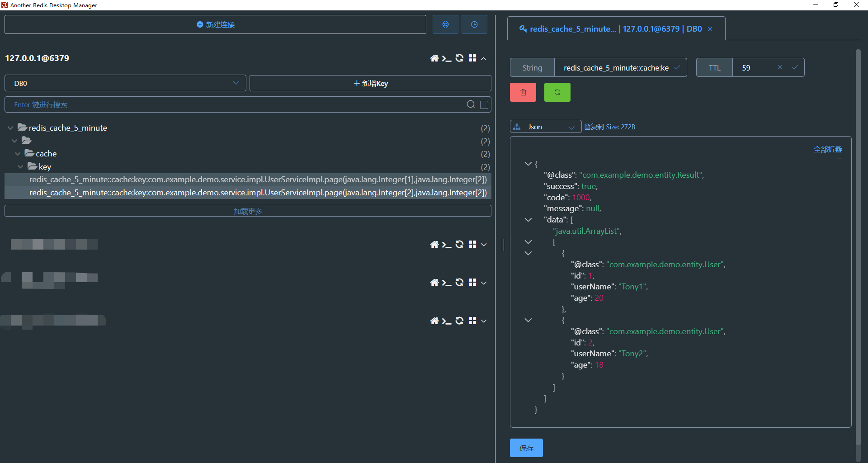
Task: Open console of first blurred connection
Action: point(447,245)
